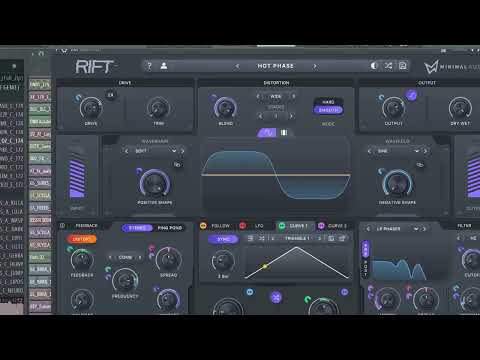Click the purple round randomize button below curve

click(x=276, y=297)
